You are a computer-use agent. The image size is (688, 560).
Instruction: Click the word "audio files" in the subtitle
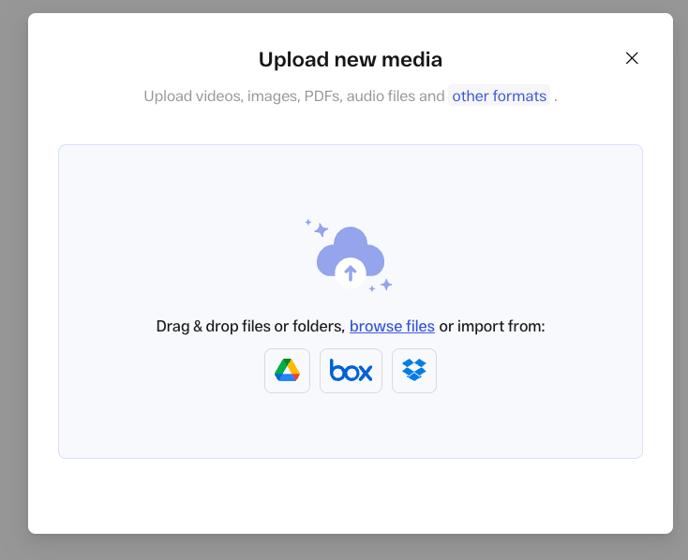click(377, 96)
